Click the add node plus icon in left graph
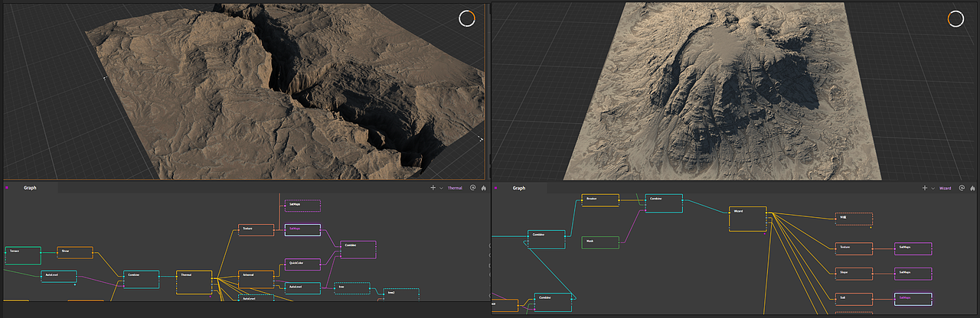Viewport: 980px width, 318px height. pyautogui.click(x=433, y=187)
